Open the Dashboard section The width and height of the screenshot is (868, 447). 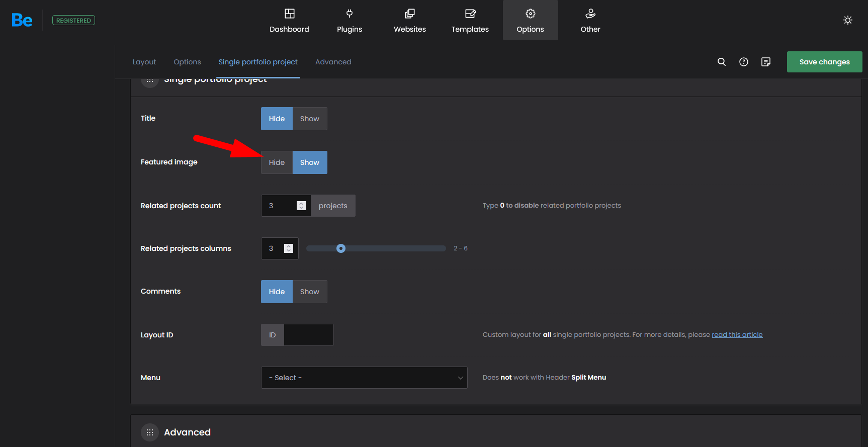(x=289, y=21)
